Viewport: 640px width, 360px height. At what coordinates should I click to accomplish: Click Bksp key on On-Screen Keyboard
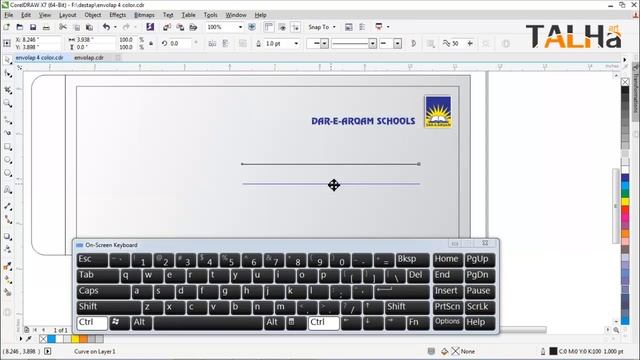(x=413, y=260)
